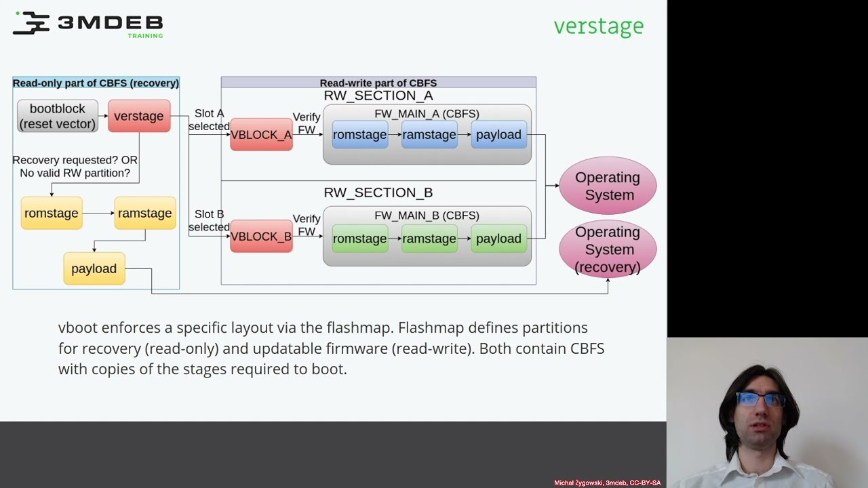Click the yellow payload recovery box
The width and height of the screenshot is (868, 488).
click(94, 269)
